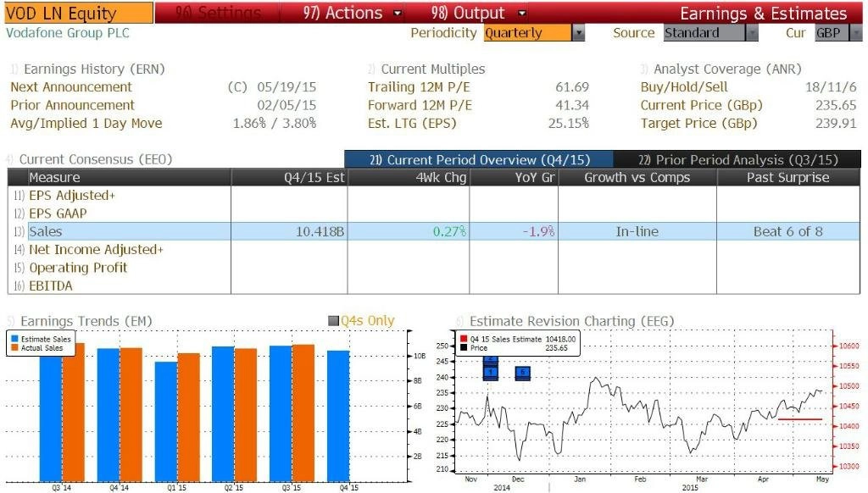Select the EPS GAAP measure row
The width and height of the screenshot is (868, 493).
pyautogui.click(x=433, y=213)
